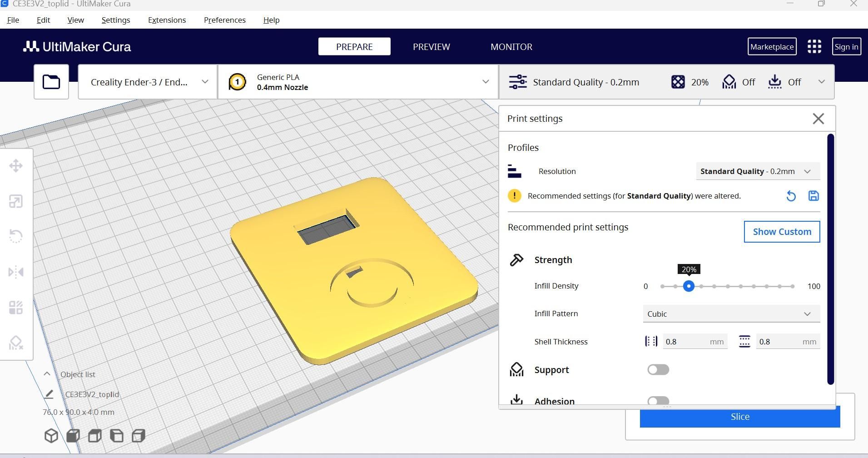Open the File menu

[13, 20]
